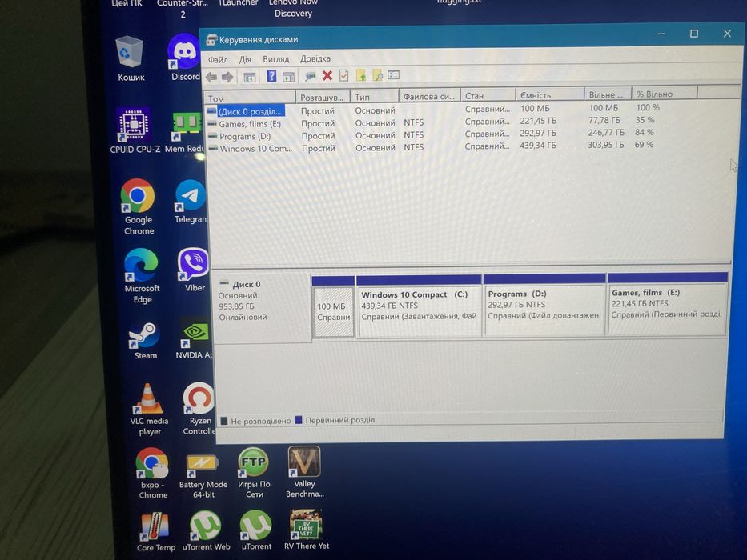Open the CPUID CPU-Z desktop icon
Viewport: 747px width, 560px height.
(x=135, y=131)
